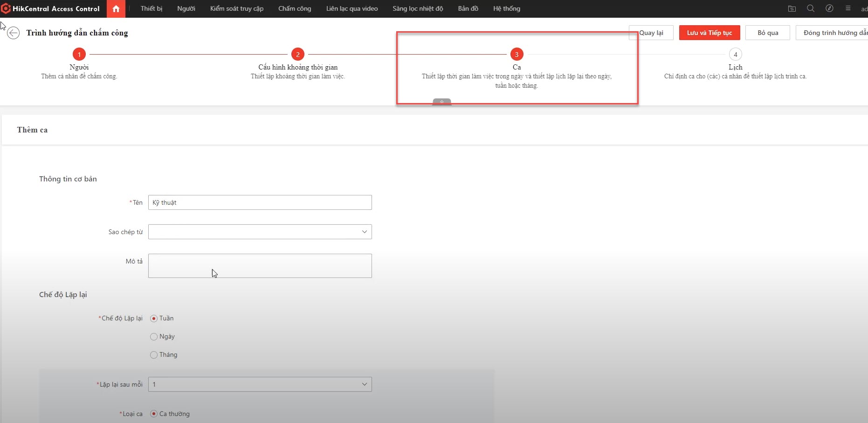Open the Chấm công menu
The image size is (868, 423).
(x=294, y=9)
